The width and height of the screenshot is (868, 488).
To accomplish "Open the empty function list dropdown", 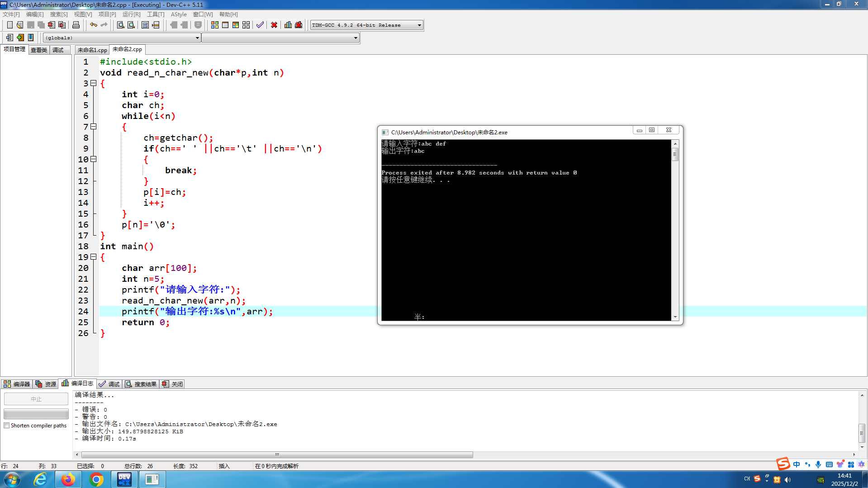I will pos(280,38).
